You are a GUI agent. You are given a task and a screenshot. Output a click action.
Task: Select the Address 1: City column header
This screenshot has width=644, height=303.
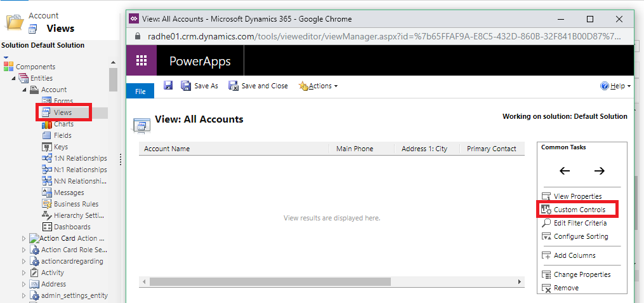click(427, 149)
